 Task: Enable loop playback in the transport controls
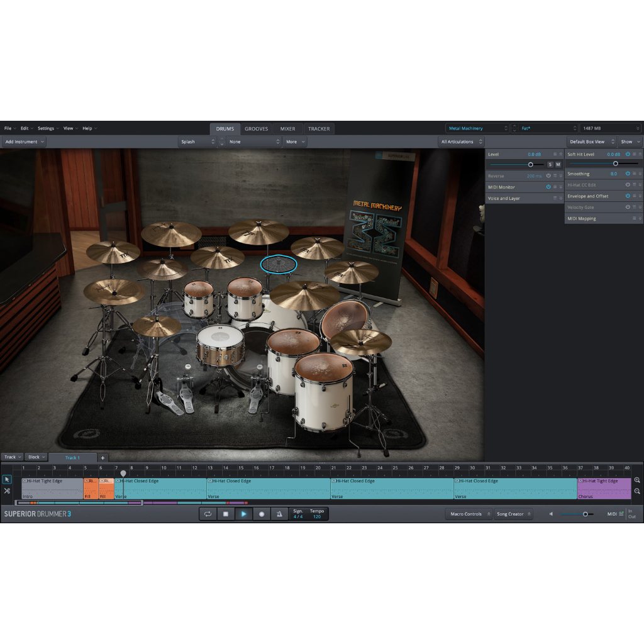click(209, 514)
